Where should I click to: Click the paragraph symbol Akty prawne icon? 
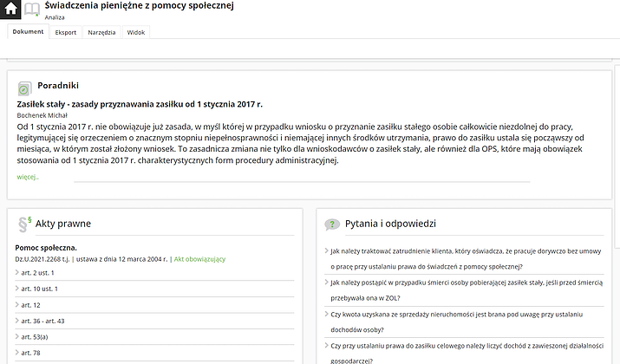point(23,224)
